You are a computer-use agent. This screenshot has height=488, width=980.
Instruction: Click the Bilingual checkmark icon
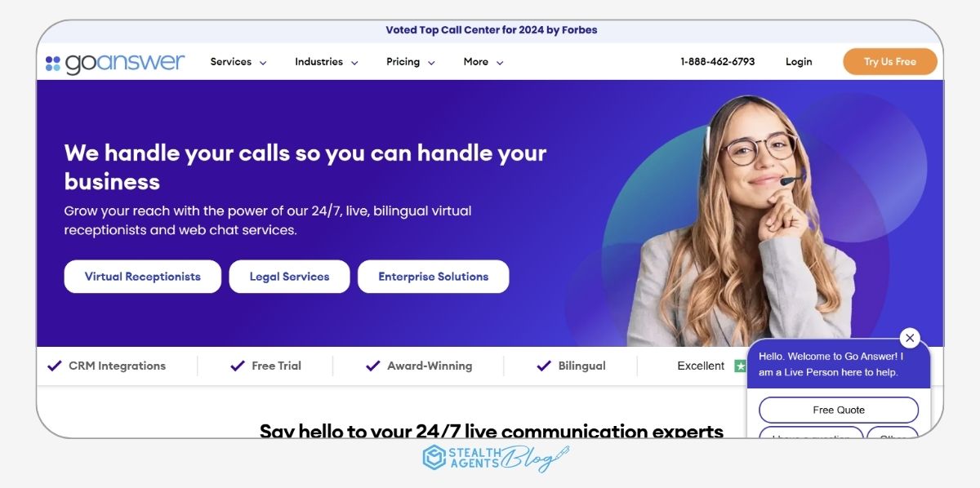tap(544, 366)
